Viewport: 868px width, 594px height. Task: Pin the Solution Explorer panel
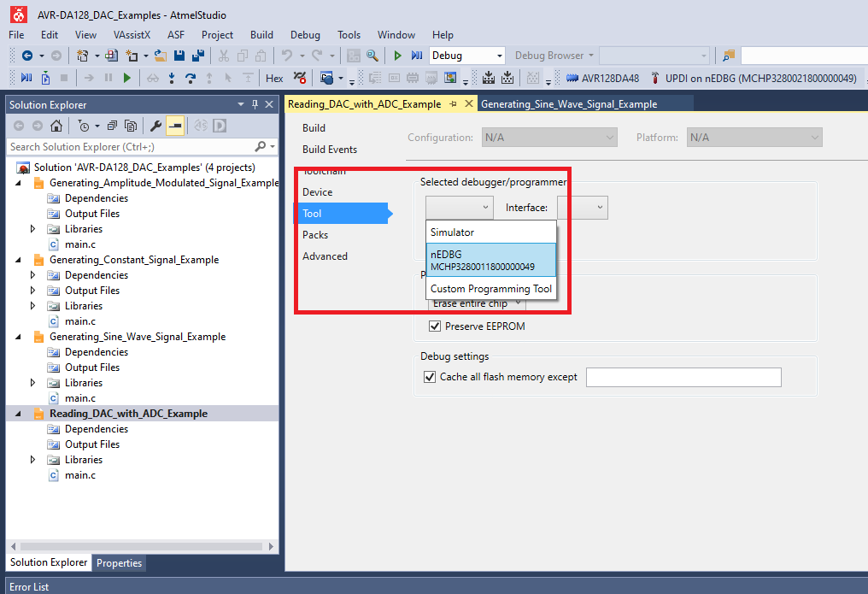click(x=255, y=104)
